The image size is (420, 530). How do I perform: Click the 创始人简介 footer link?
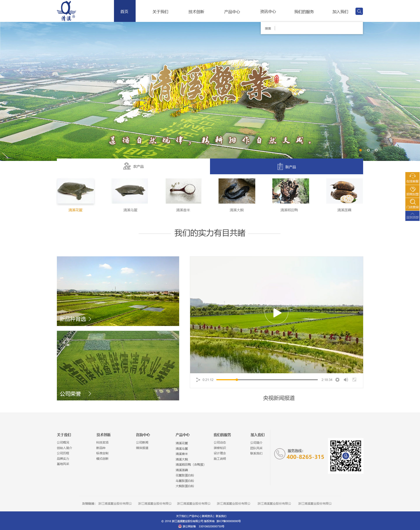64,448
